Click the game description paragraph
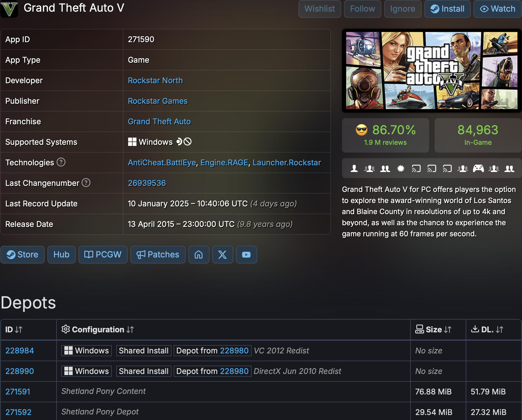Screen dimensions: 522x420 [x=429, y=211]
